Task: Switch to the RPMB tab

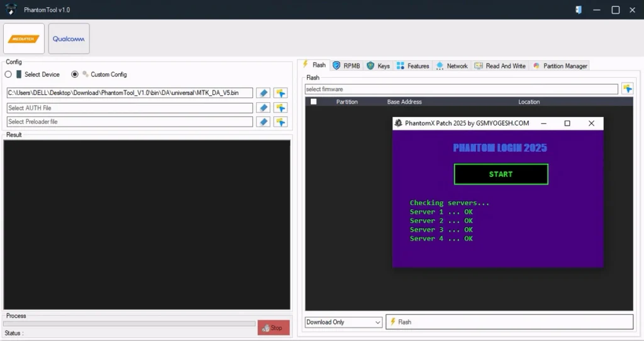Action: tap(347, 66)
